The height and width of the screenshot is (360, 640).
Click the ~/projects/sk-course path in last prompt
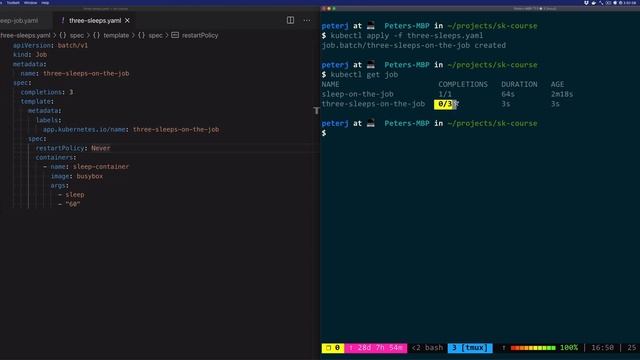point(492,123)
